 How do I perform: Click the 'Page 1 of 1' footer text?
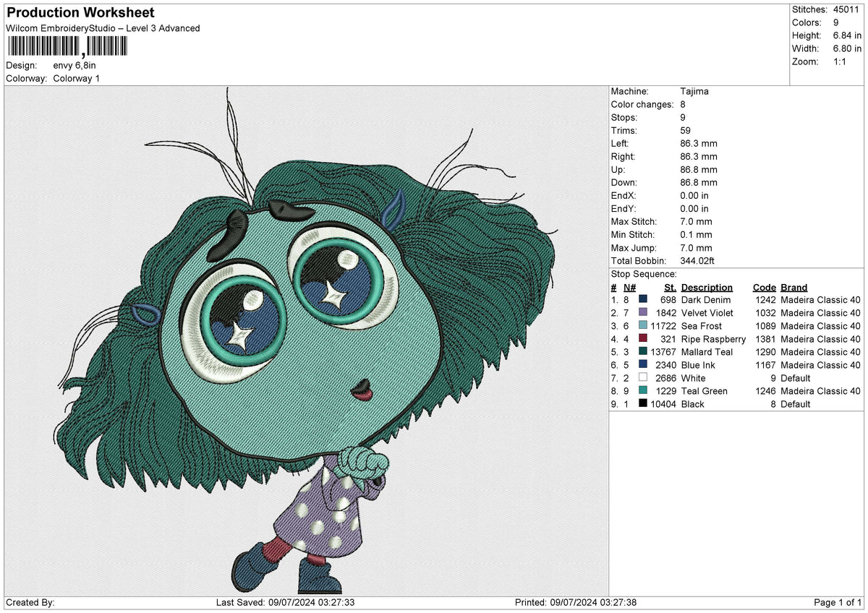point(838,602)
